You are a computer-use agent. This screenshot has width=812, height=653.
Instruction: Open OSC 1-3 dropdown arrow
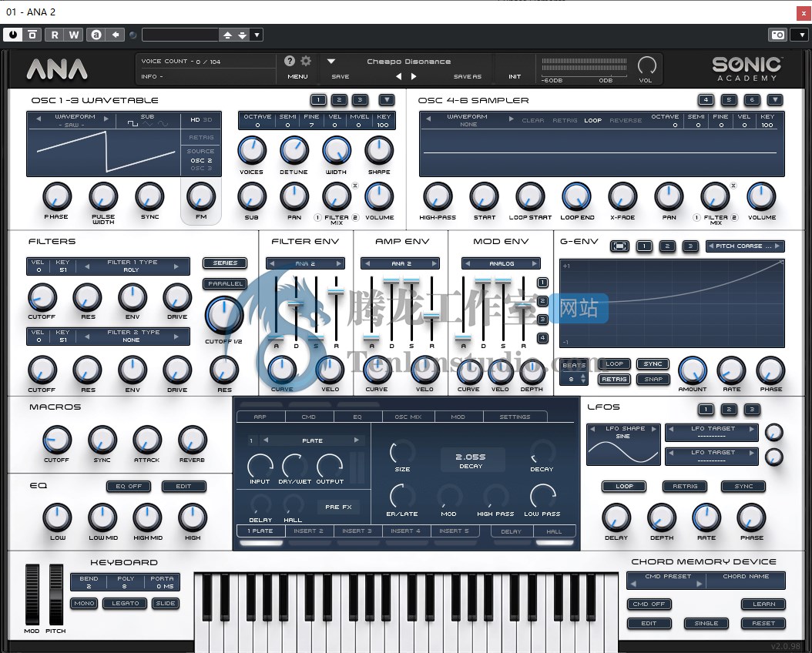(387, 99)
